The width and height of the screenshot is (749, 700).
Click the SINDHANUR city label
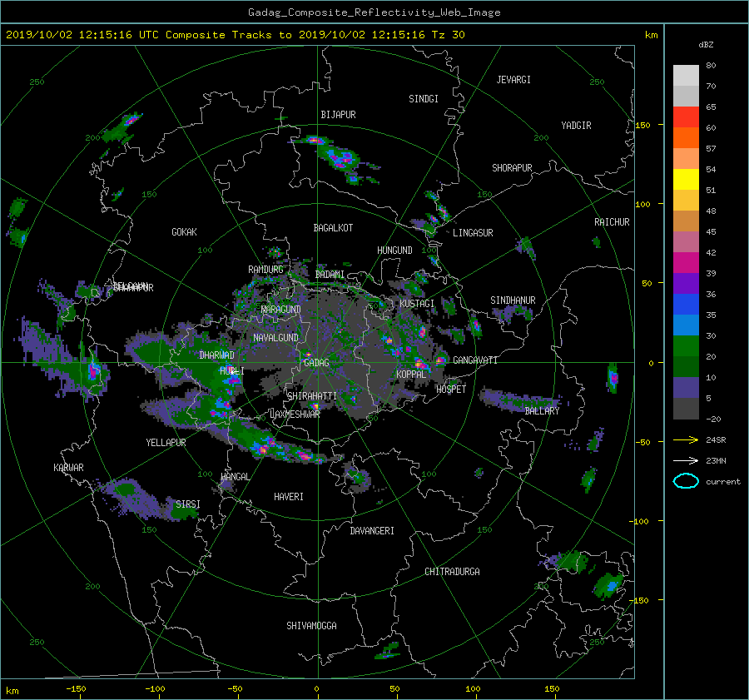[x=513, y=300]
